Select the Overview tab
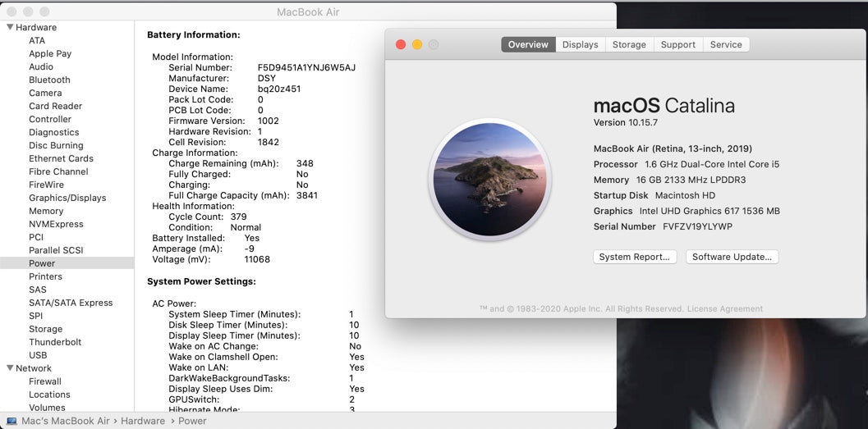 [528, 44]
